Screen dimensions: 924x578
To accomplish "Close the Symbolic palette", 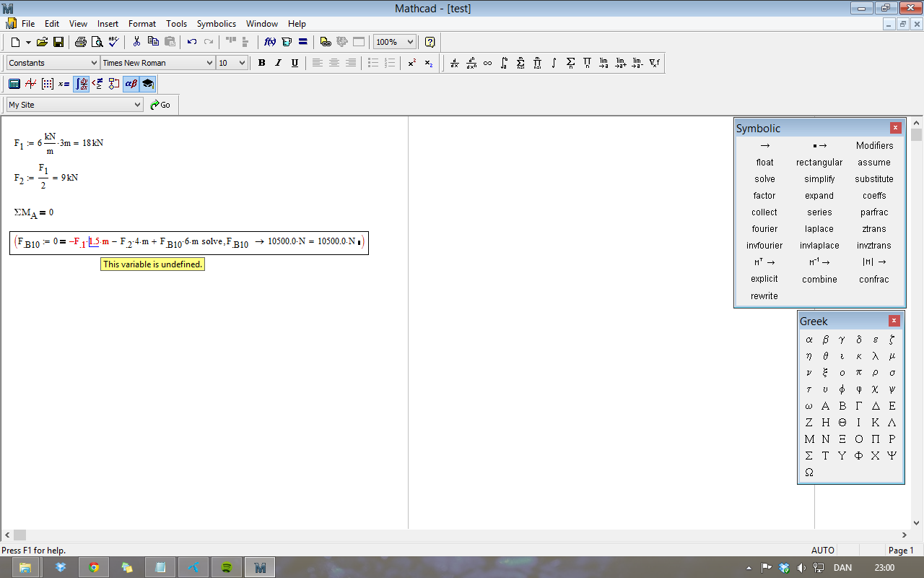I will click(896, 128).
